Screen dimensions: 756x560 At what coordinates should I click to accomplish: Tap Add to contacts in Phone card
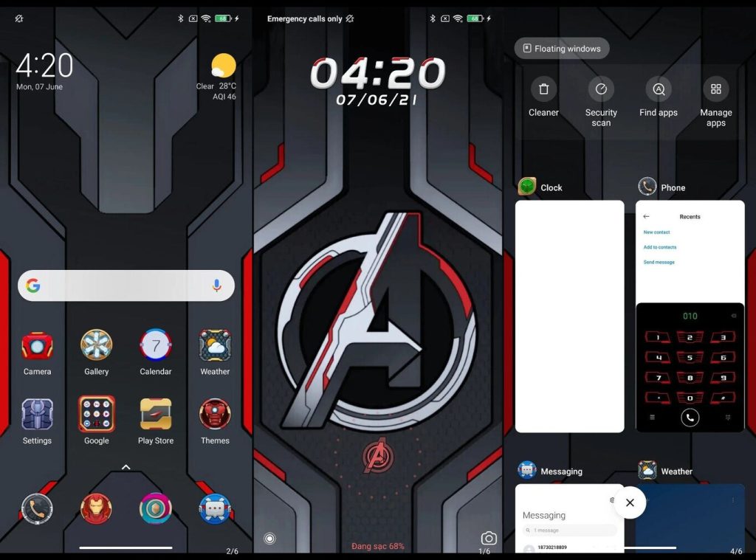tap(659, 247)
